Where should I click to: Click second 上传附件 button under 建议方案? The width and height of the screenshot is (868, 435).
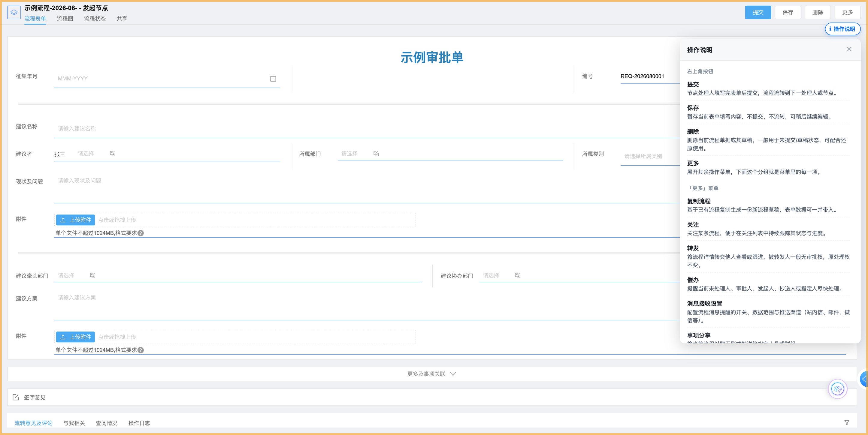pos(75,337)
